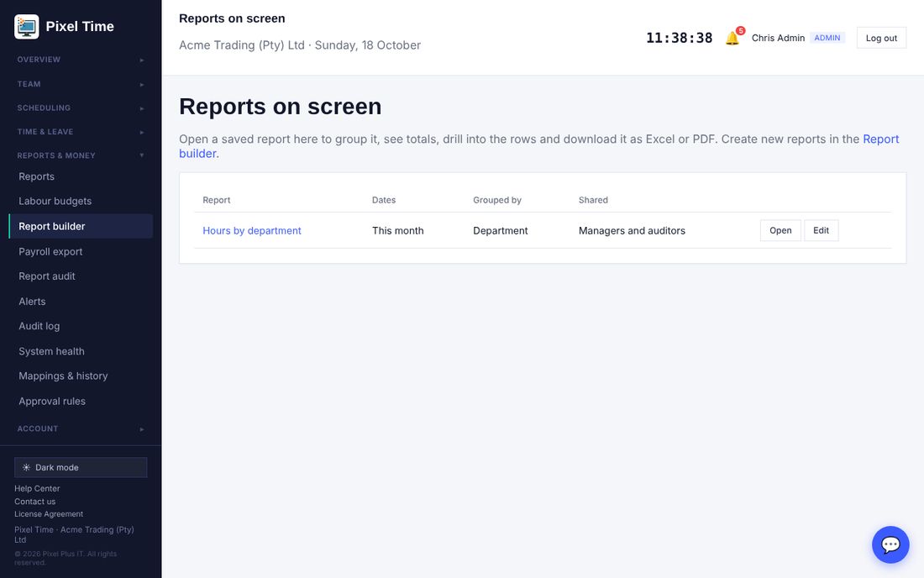The image size is (924, 578).
Task: Expand the Team section
Action: pyautogui.click(x=81, y=84)
